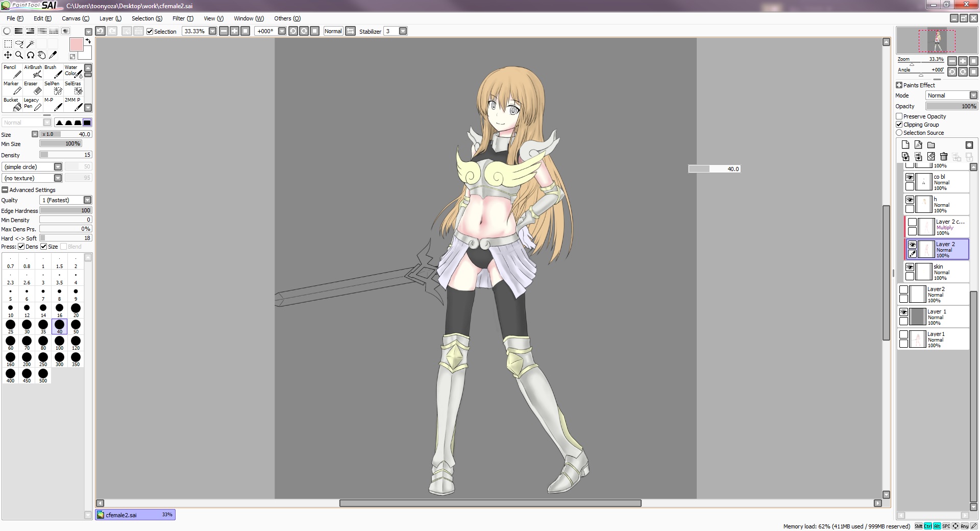This screenshot has width=980, height=531.
Task: Select the Move tool
Action: coord(8,55)
